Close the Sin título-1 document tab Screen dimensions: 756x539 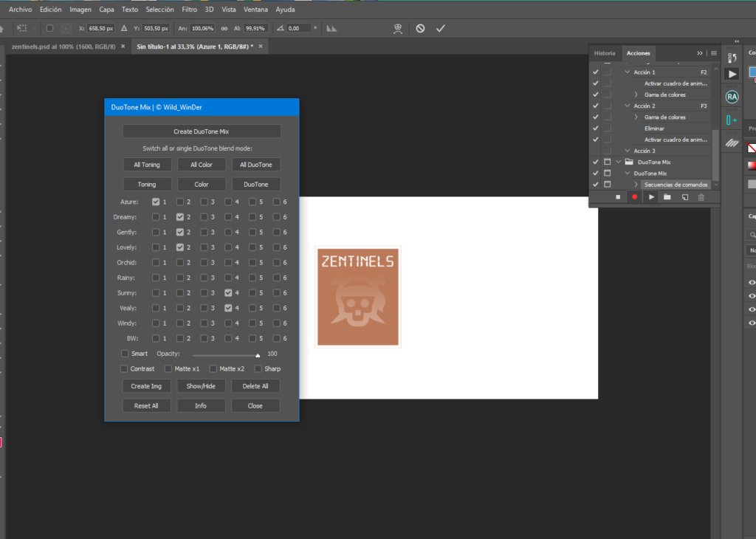[261, 47]
